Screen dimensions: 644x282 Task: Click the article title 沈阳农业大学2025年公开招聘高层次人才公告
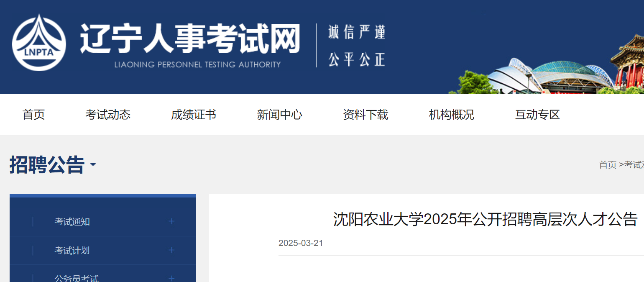pos(485,219)
